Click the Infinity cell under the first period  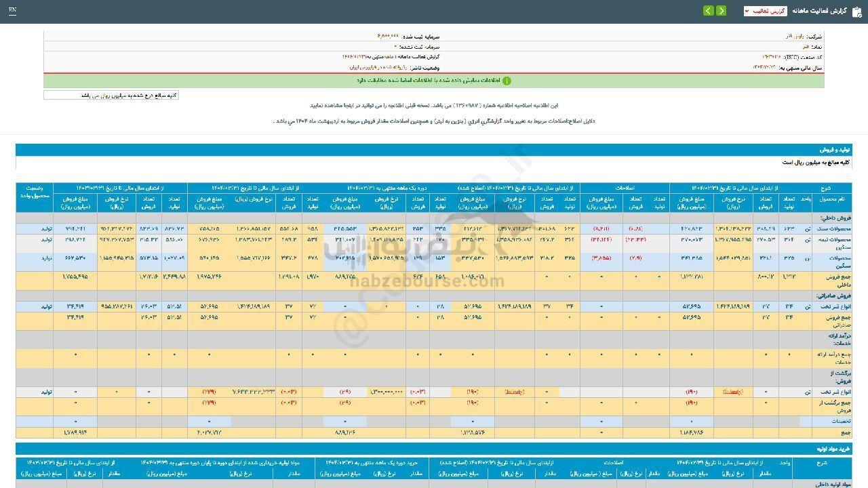coord(732,392)
